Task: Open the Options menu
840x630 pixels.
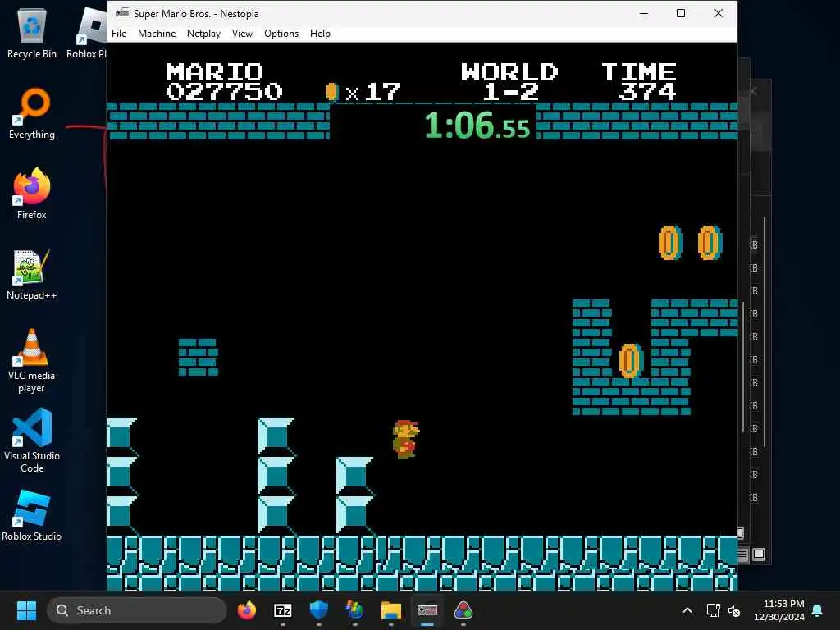Action: pos(281,33)
